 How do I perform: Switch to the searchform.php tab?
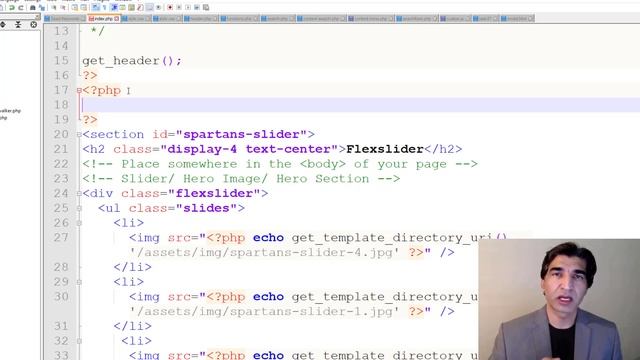pos(416,18)
